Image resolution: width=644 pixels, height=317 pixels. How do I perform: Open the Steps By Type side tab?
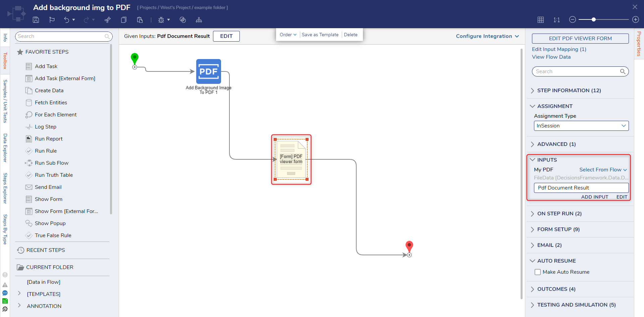pos(5,229)
